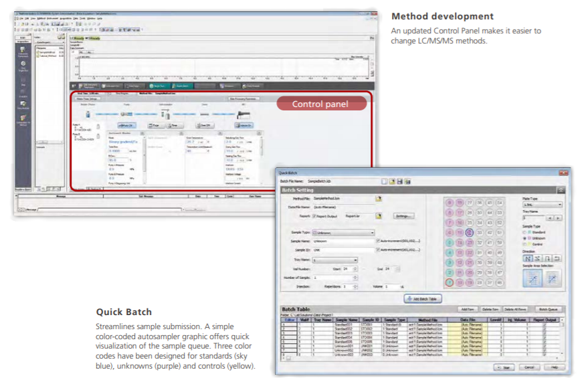The image size is (588, 378).
Task: Select the inverted-U direction icon
Action: point(547,258)
